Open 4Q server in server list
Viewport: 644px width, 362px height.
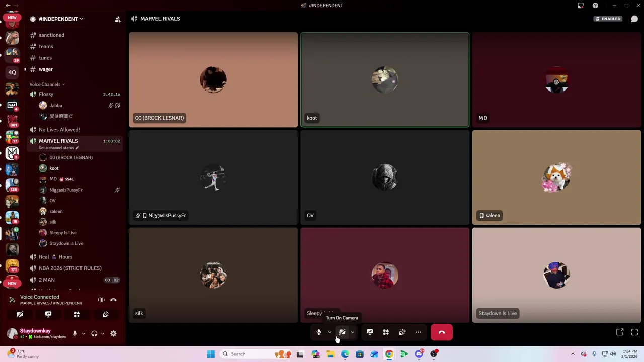point(12,72)
